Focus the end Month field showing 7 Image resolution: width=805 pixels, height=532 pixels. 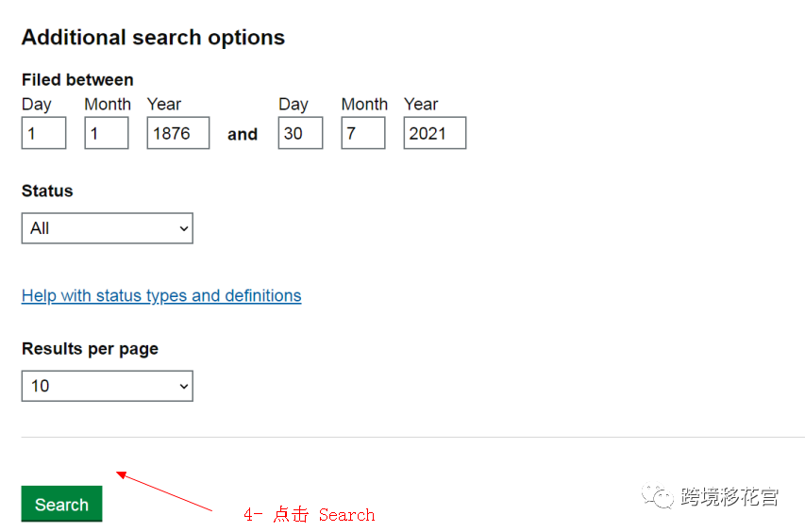click(362, 133)
